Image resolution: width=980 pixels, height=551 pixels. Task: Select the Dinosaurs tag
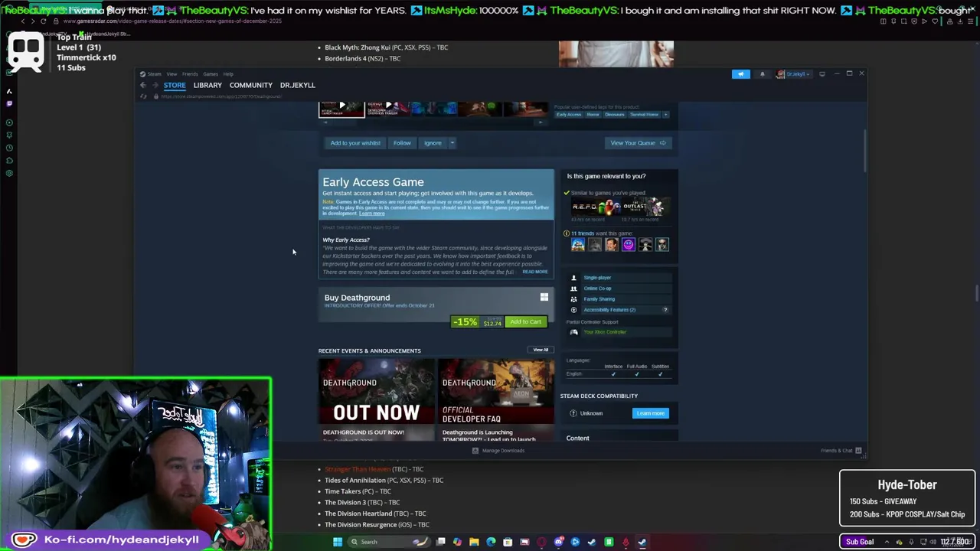pos(615,115)
